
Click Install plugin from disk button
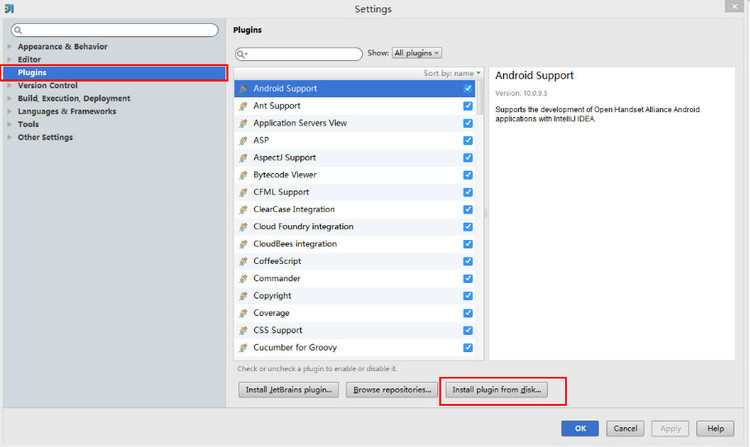496,390
